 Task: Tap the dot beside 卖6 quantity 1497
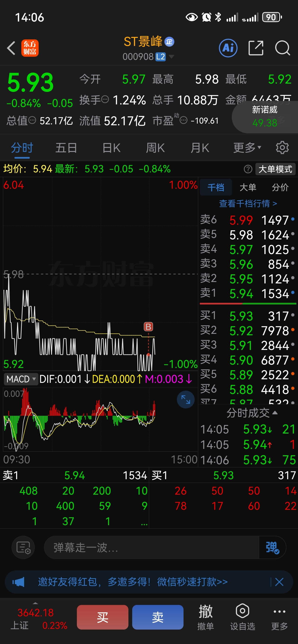tap(293, 219)
